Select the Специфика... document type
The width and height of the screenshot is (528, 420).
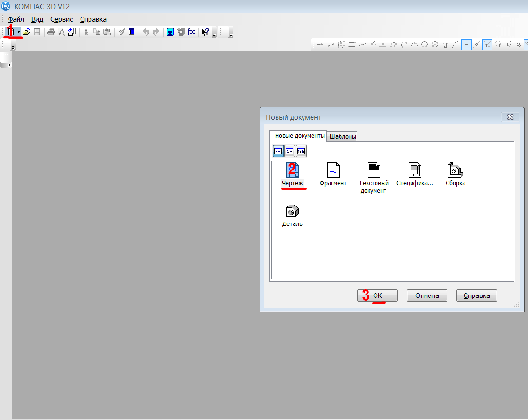415,174
